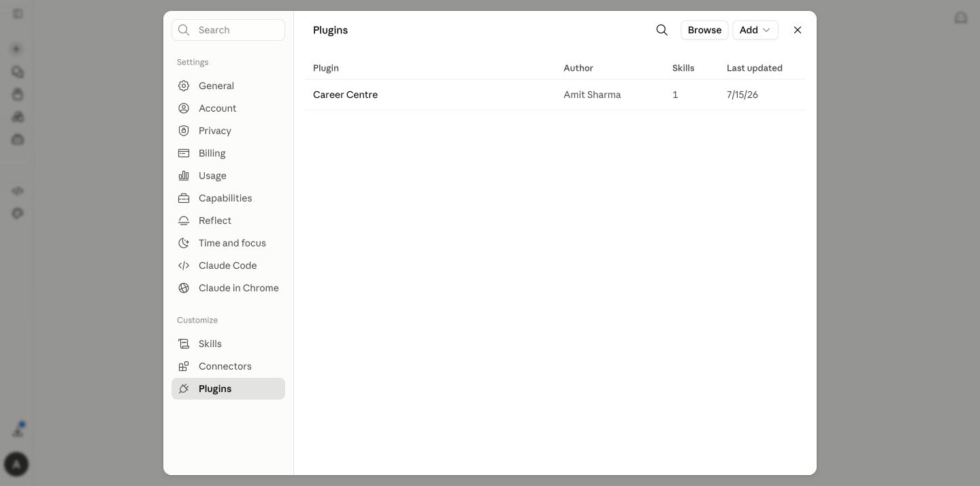
Task: Click the Author column header
Action: tap(578, 68)
